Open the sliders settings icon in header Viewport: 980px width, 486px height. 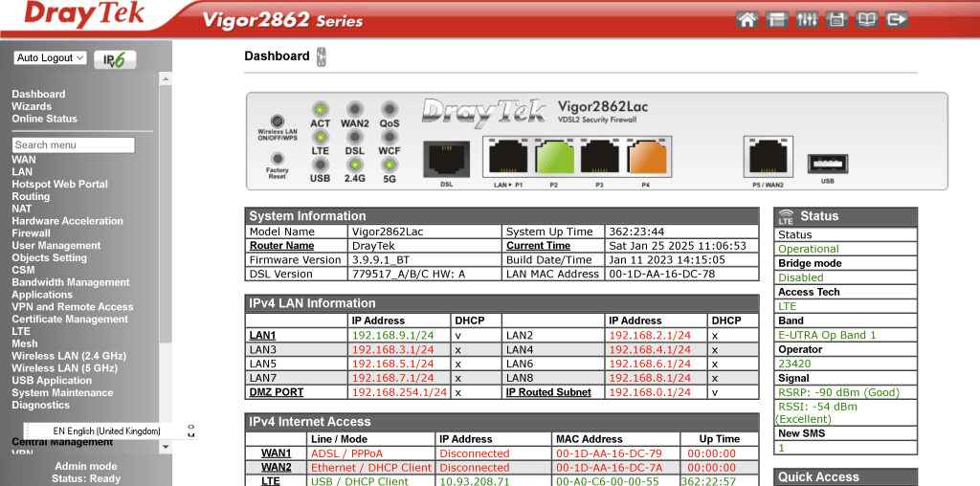coord(806,19)
